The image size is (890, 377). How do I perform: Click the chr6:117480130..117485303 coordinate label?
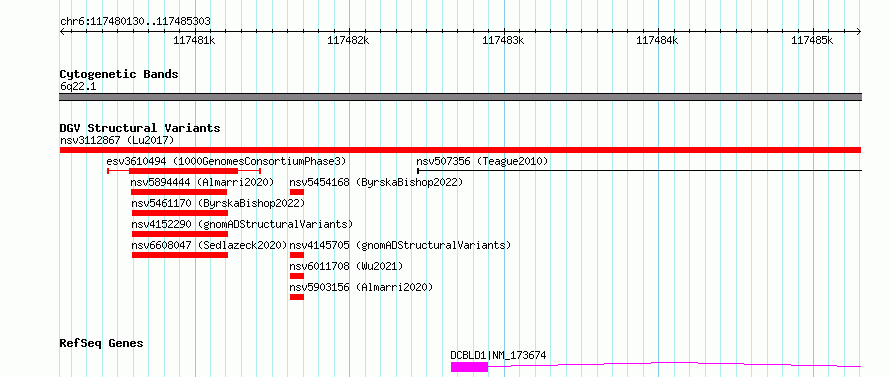(135, 22)
